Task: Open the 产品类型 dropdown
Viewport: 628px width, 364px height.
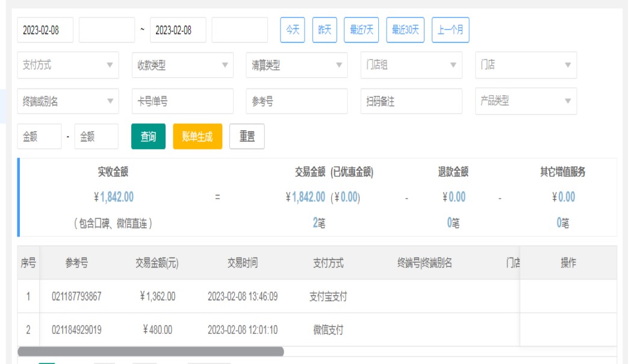Action: 526,102
